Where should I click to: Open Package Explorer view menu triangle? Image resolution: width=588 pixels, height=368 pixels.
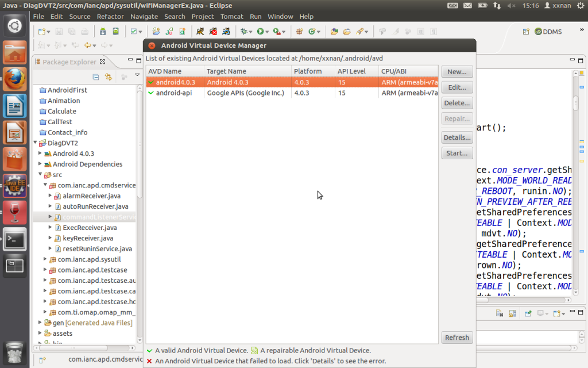coord(137,75)
